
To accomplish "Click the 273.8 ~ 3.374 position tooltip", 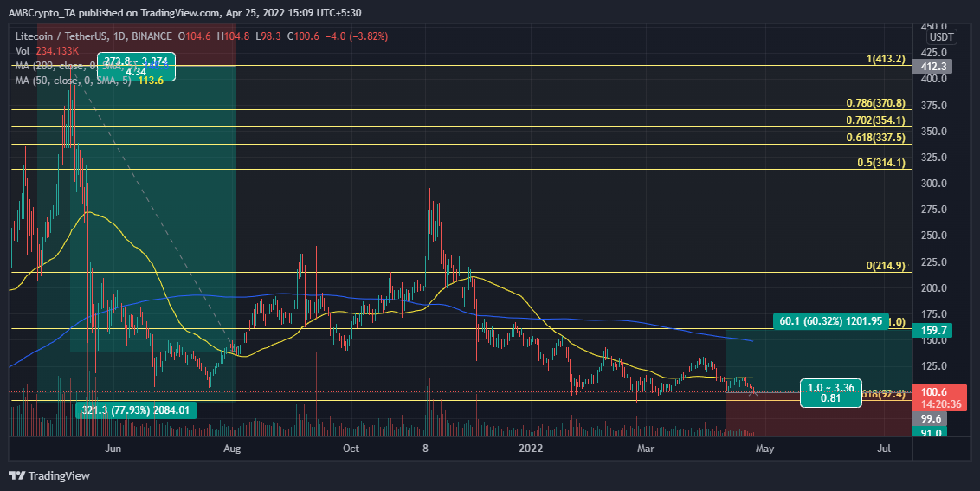I will (x=135, y=67).
